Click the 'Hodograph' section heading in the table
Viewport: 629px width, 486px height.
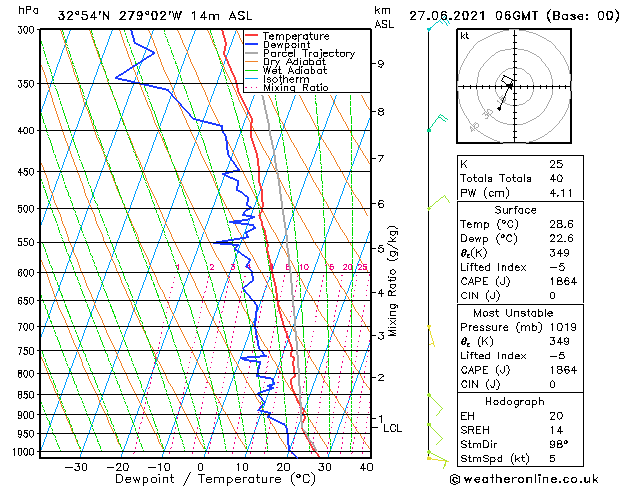[515, 402]
